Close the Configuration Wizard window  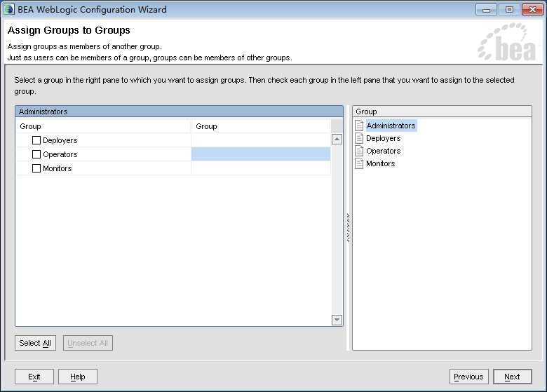pos(532,10)
